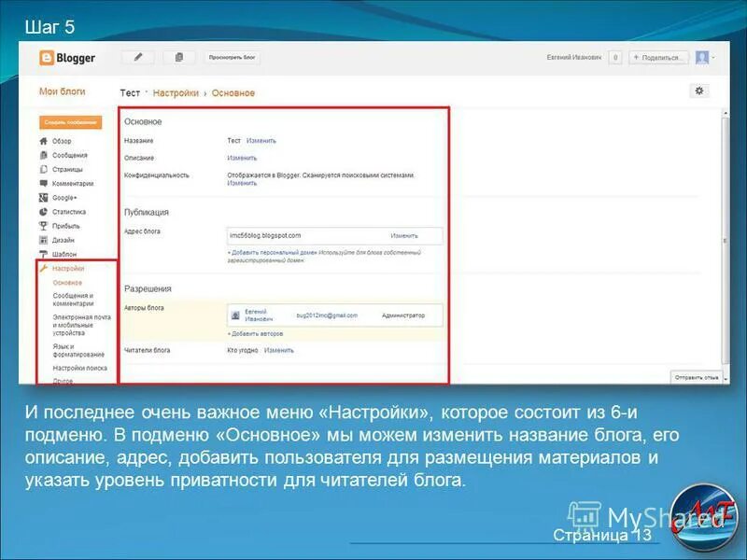Screen dimensions: 747x560
Task: Click the Тест blog title in breadcrumb
Action: point(130,92)
